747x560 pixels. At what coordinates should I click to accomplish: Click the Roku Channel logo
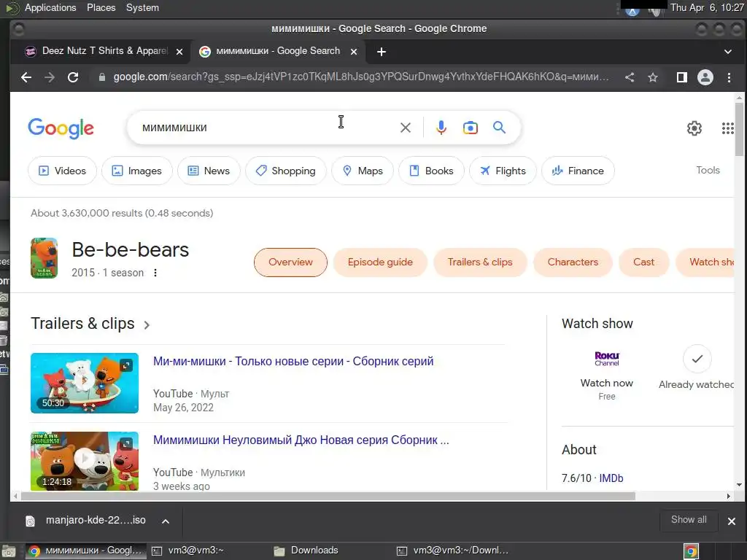(x=606, y=359)
